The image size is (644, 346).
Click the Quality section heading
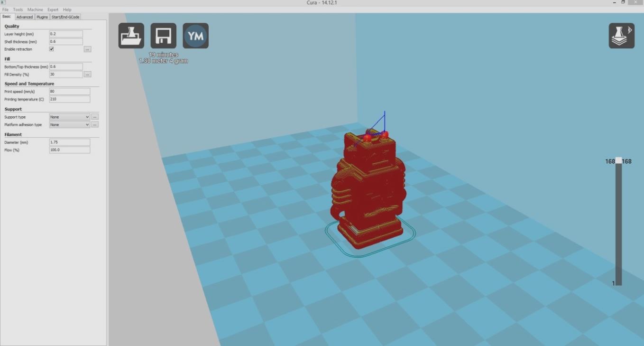pos(12,27)
